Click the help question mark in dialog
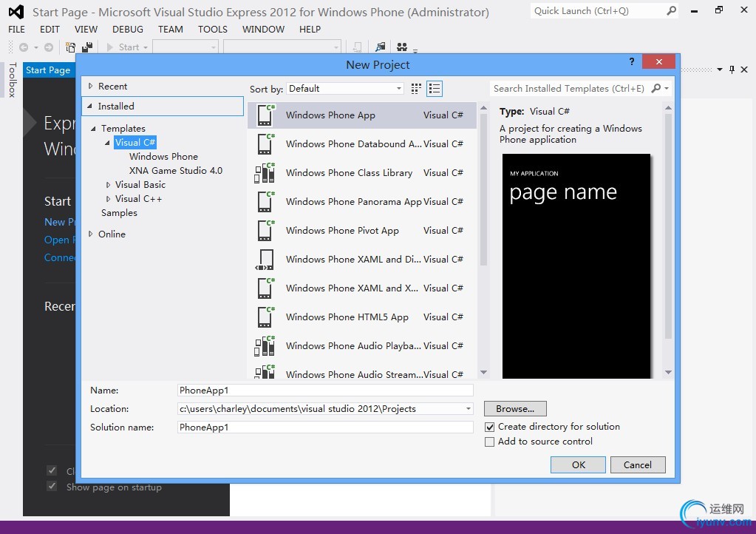Viewport: 756px width, 534px height. click(631, 63)
